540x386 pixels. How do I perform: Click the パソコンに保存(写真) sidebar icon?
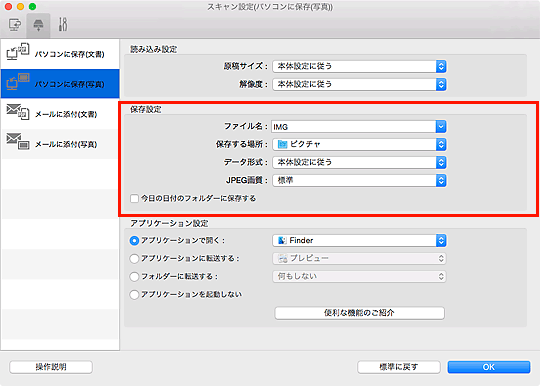tap(18, 82)
